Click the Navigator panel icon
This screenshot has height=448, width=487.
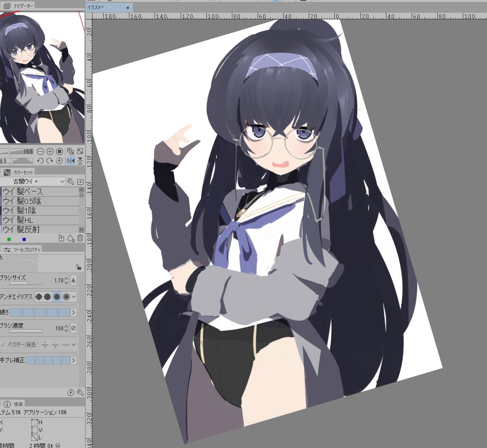[7, 6]
